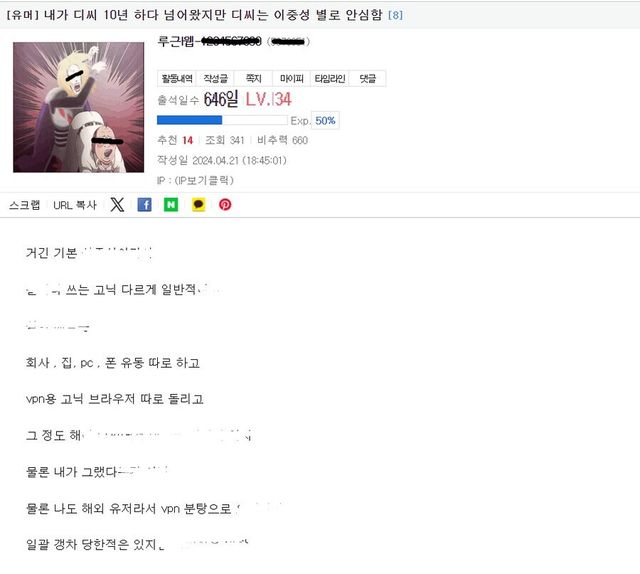Click the 스크랩 link
The height and width of the screenshot is (574, 640).
(24, 205)
